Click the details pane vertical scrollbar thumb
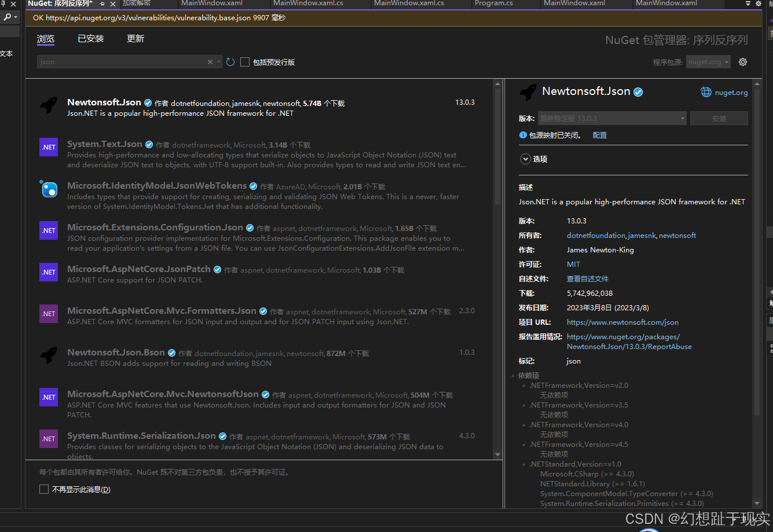773x532 pixels. coord(757,252)
